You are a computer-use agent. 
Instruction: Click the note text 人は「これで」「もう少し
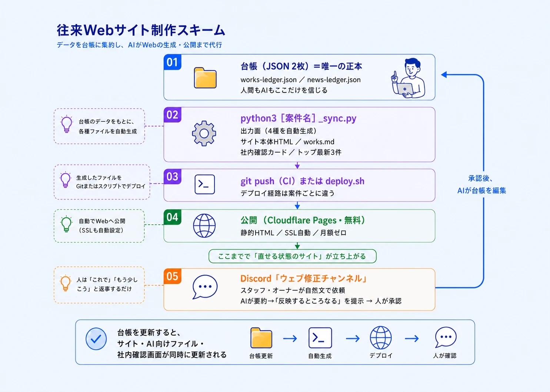pos(107,279)
